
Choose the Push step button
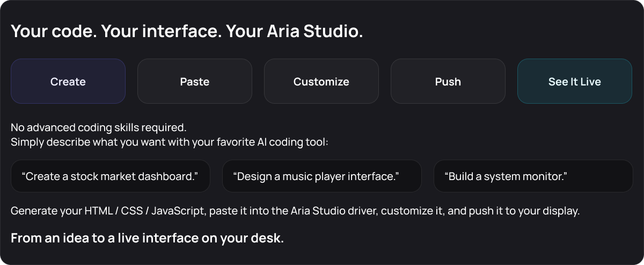click(448, 81)
